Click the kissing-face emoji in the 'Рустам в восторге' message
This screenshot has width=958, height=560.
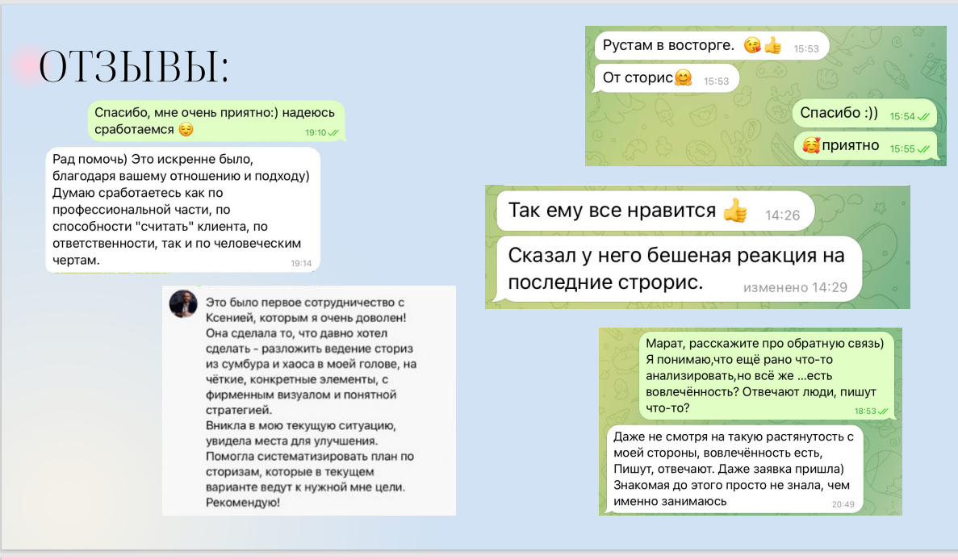[753, 45]
